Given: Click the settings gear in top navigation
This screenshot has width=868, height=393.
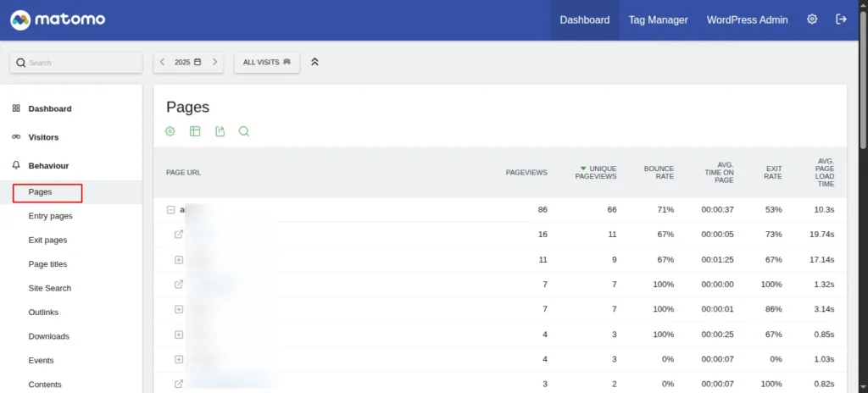Looking at the screenshot, I should tap(812, 19).
